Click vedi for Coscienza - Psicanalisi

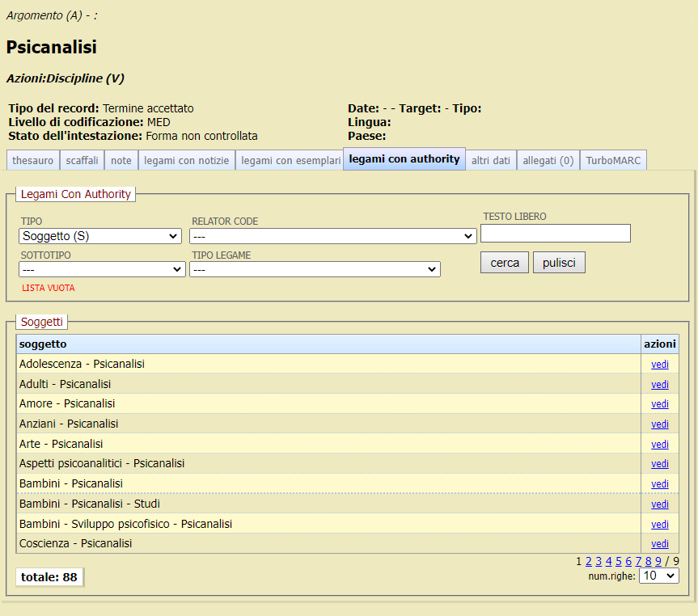coord(660,544)
